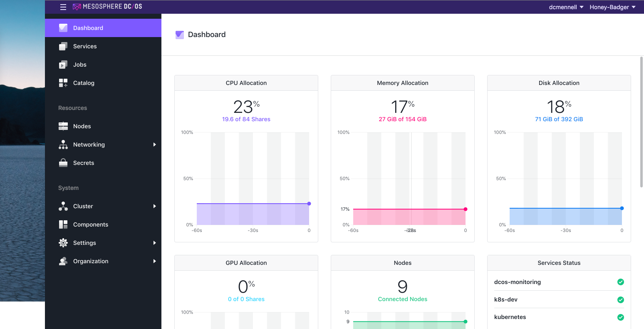Go to Nodes in sidebar
Image resolution: width=644 pixels, height=329 pixels.
coord(103,126)
